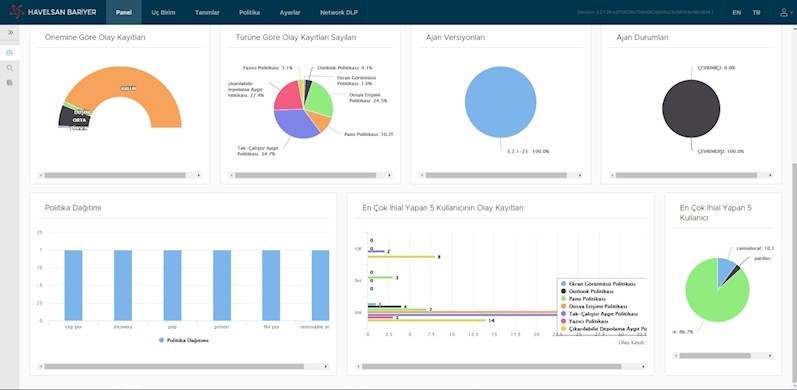Click scrollbar right arrow in Ajan Versiyonları card
797x390 pixels.
click(x=580, y=175)
